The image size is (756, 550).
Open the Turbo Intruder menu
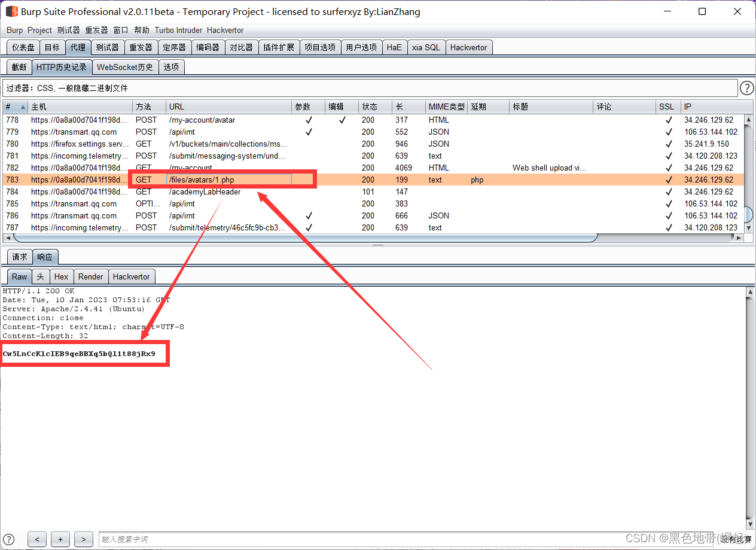(x=178, y=30)
